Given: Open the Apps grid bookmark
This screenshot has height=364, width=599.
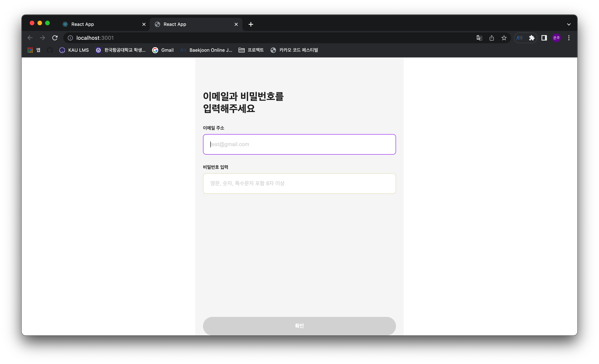Looking at the screenshot, I should [x=34, y=50].
